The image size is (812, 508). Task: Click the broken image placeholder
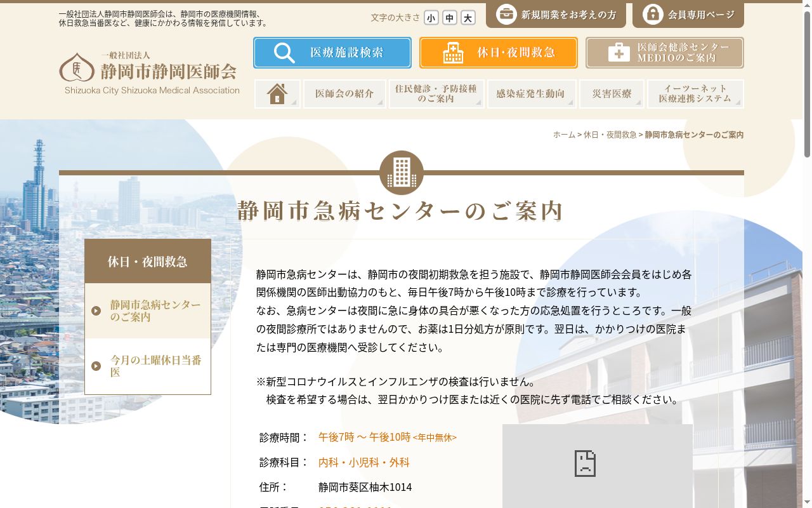pyautogui.click(x=585, y=464)
